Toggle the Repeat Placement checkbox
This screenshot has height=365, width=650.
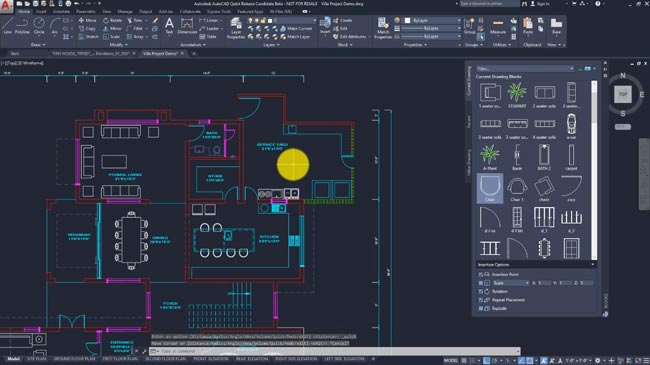coord(480,300)
